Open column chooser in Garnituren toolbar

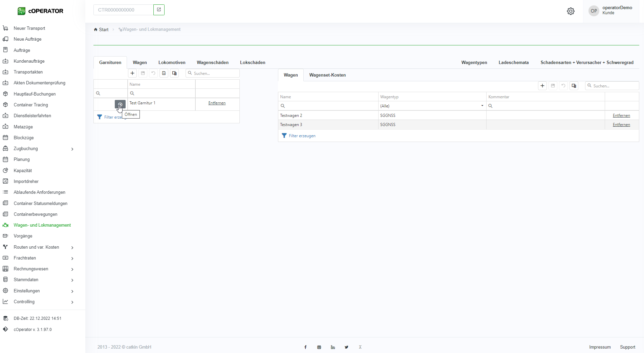[174, 73]
